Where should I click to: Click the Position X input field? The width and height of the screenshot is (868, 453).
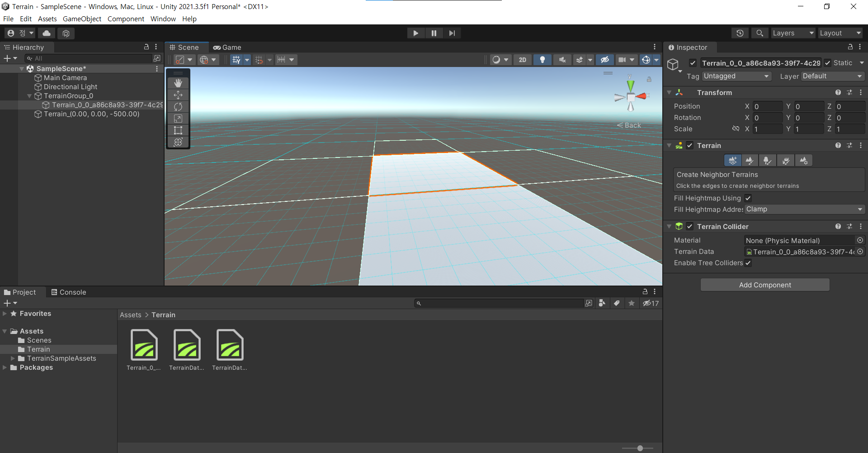(x=768, y=106)
